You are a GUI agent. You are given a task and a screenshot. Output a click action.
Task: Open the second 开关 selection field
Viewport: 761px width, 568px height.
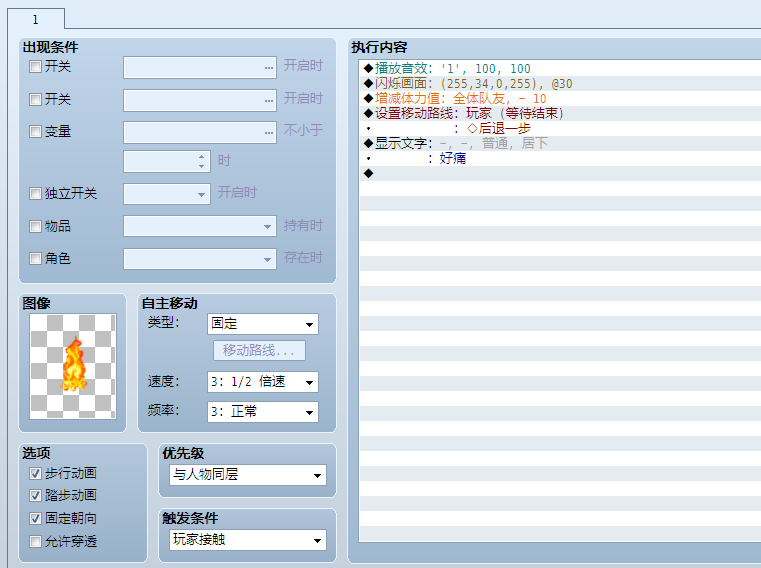(200, 100)
